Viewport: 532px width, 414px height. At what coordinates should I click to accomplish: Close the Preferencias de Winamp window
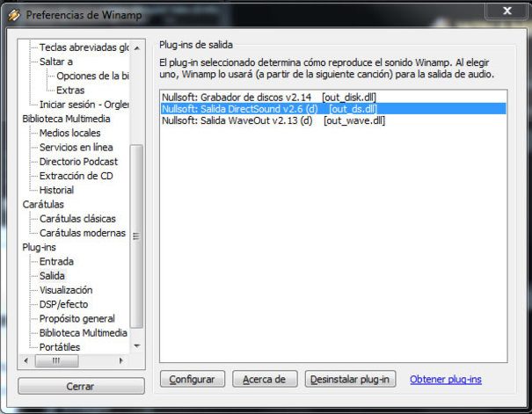coord(507,11)
